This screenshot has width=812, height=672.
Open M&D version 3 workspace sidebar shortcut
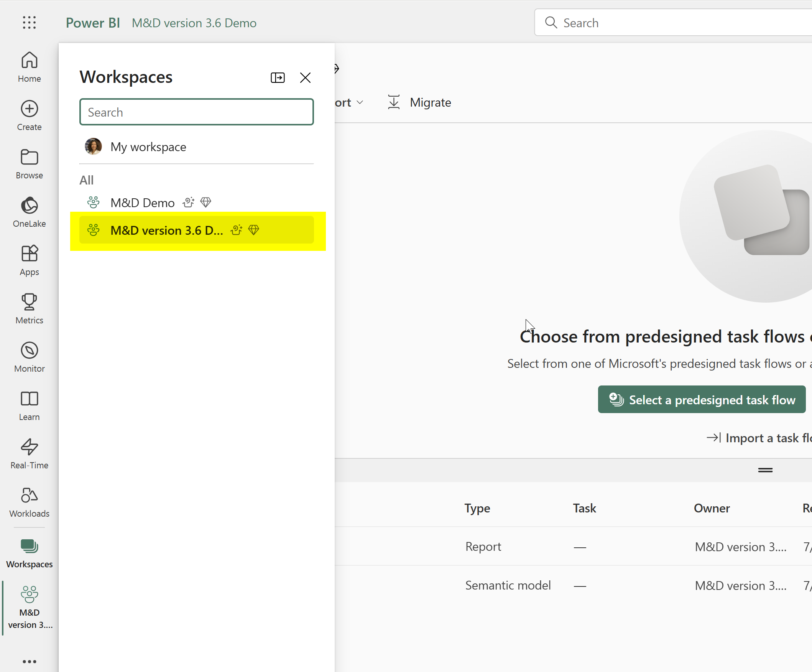pyautogui.click(x=30, y=608)
